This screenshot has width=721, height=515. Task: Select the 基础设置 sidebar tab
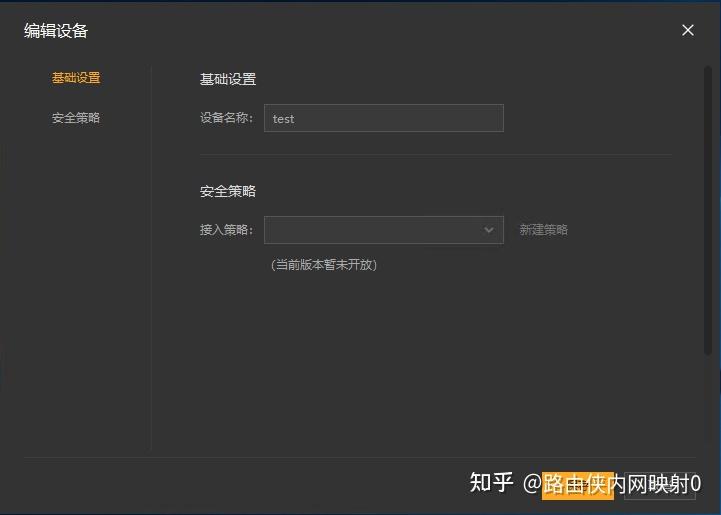[76, 78]
